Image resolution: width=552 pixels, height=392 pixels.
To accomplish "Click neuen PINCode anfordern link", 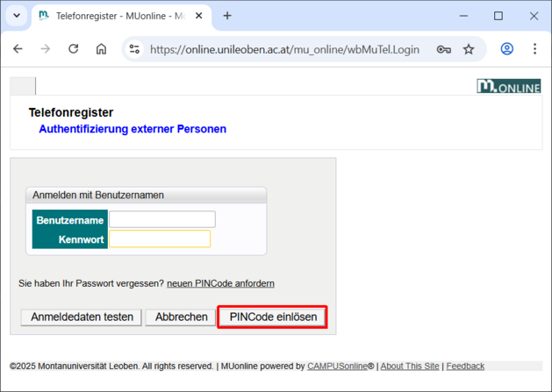I will pos(220,283).
